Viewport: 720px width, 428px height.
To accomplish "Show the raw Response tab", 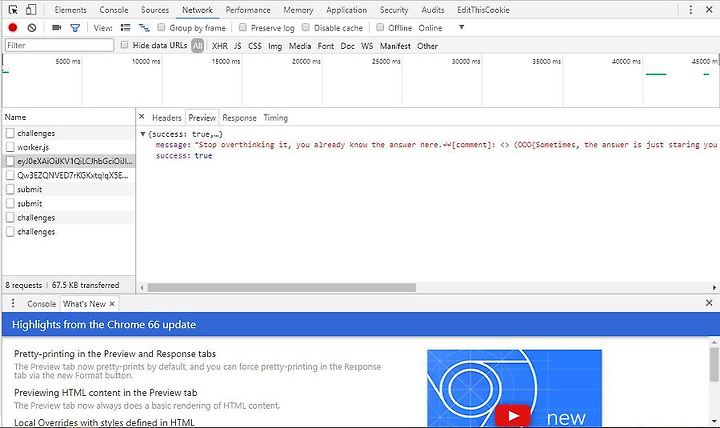I will click(239, 118).
